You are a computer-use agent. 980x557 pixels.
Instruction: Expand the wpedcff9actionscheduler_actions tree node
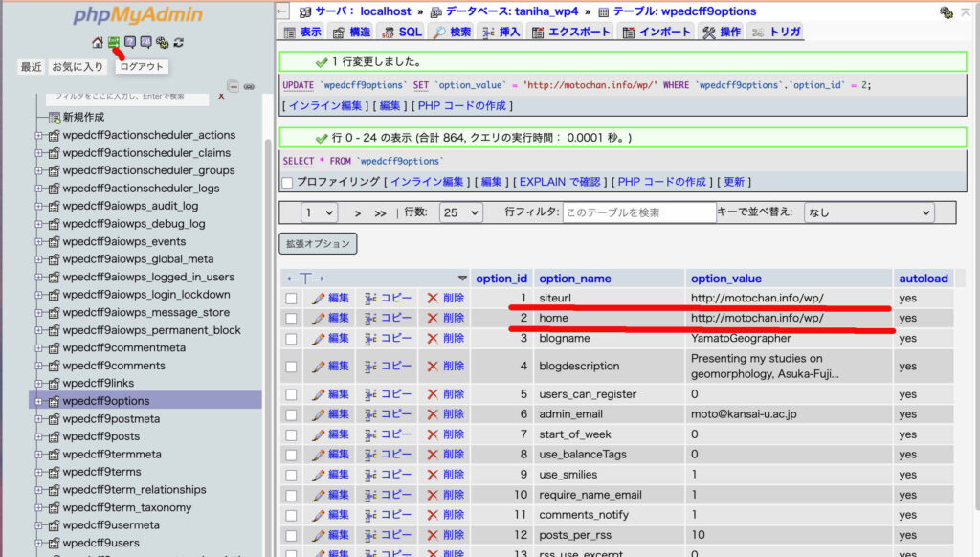[x=38, y=135]
